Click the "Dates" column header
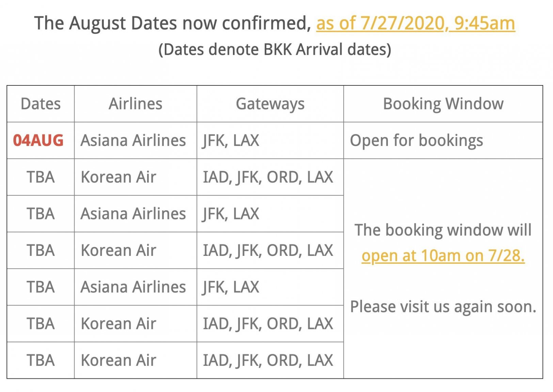553x392 pixels. tap(41, 104)
